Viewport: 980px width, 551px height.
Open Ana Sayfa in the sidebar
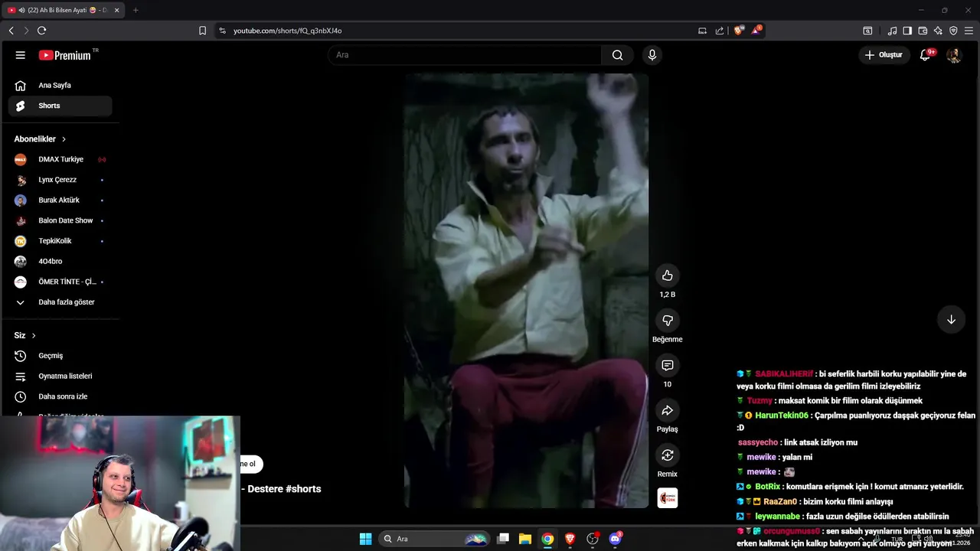(60, 85)
